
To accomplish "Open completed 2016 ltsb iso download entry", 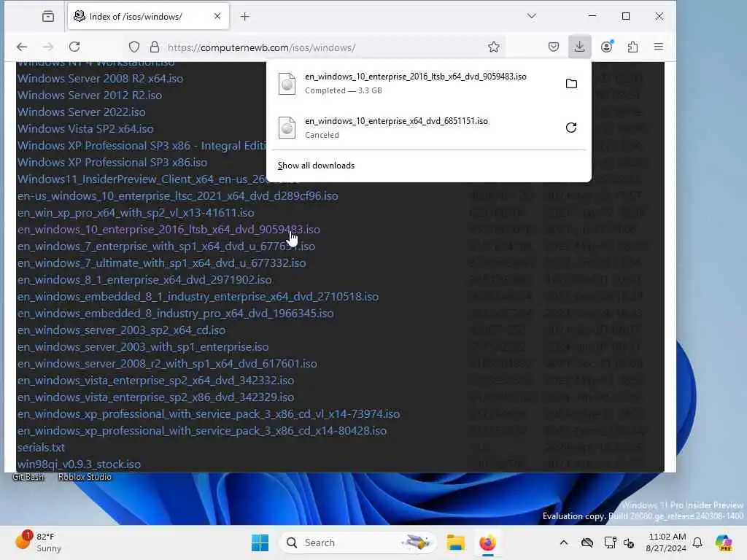I will (415, 83).
